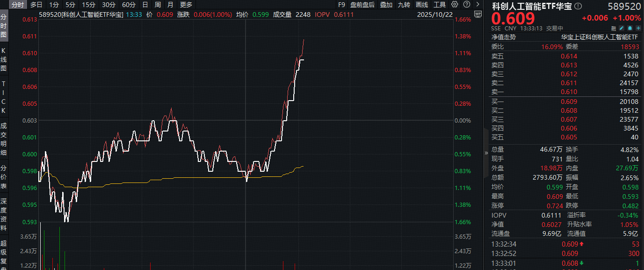Viewport: 644px width, 270px height.
Task: Open the settings gear icon in toolbar
Action: pos(456,4)
